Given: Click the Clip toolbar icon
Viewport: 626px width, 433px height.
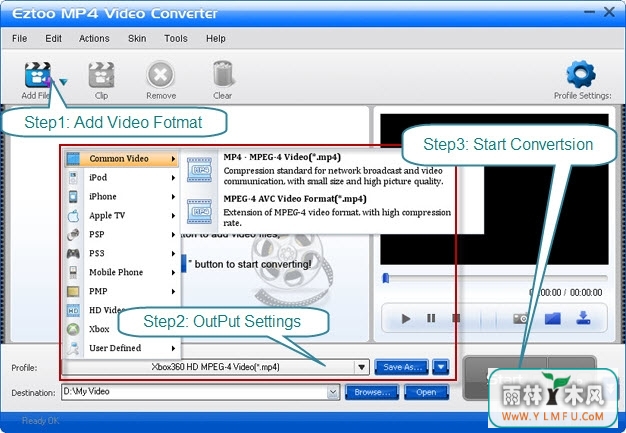Looking at the screenshot, I should (x=101, y=75).
